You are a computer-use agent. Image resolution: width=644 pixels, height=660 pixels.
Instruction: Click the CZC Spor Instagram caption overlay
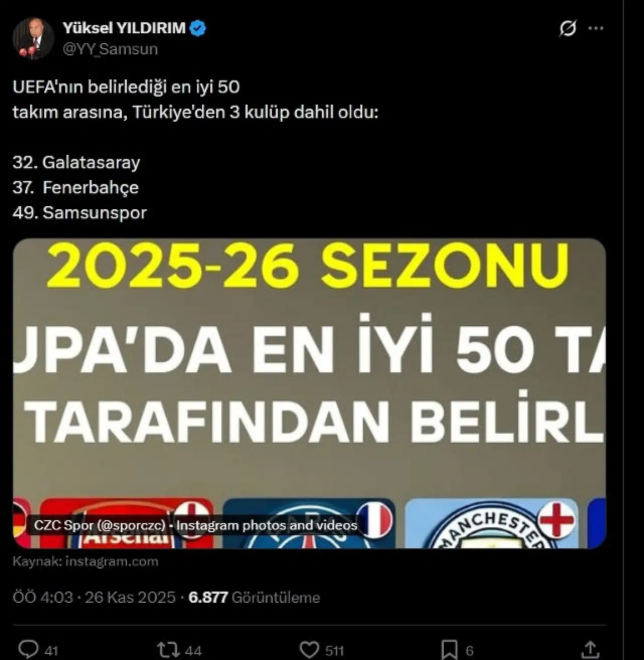196,526
